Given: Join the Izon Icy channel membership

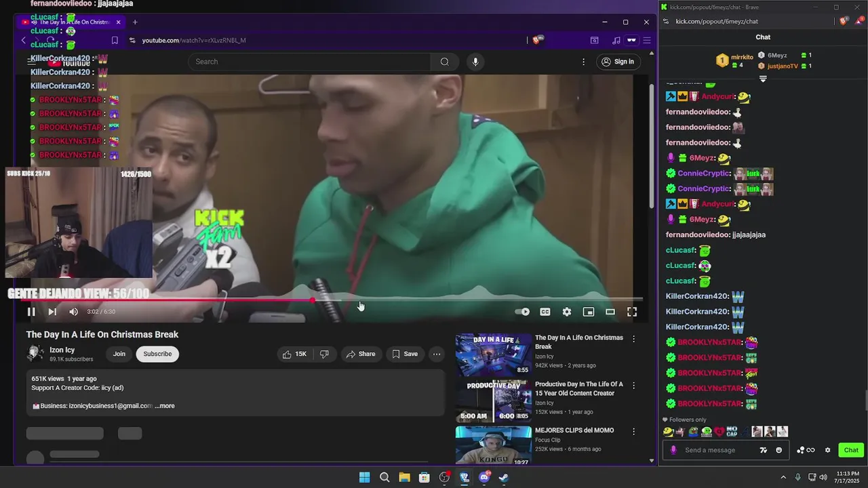Looking at the screenshot, I should [119, 354].
